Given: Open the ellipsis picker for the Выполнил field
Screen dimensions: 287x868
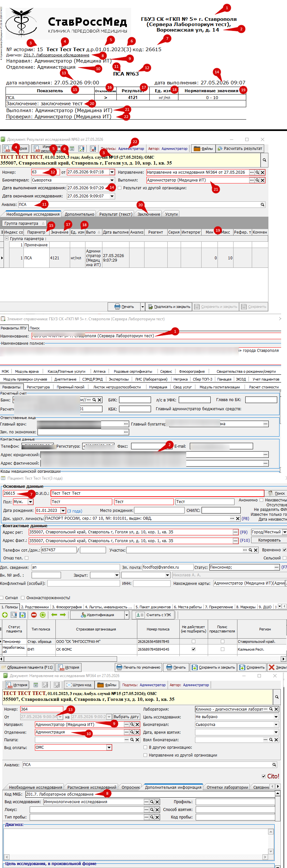Looking at the screenshot, I should coord(251,180).
